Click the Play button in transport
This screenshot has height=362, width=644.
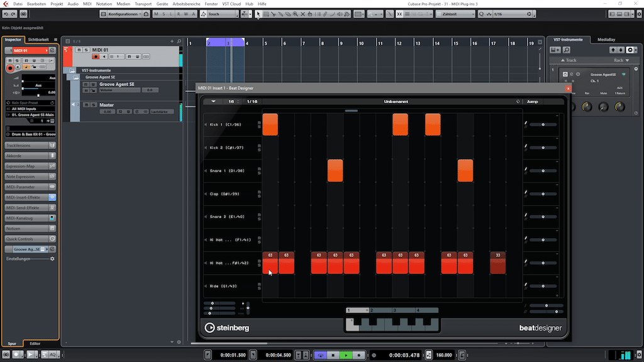click(346, 355)
